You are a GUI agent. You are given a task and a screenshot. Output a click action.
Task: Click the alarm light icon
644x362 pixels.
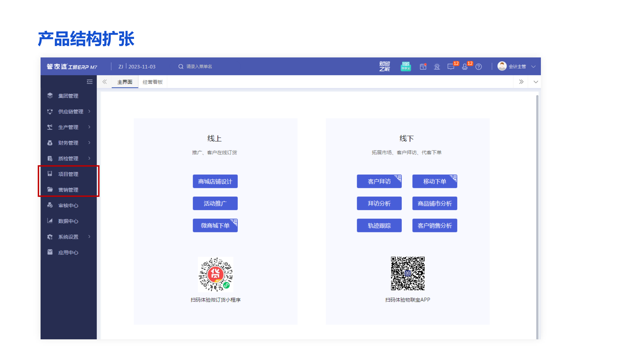[x=437, y=67]
